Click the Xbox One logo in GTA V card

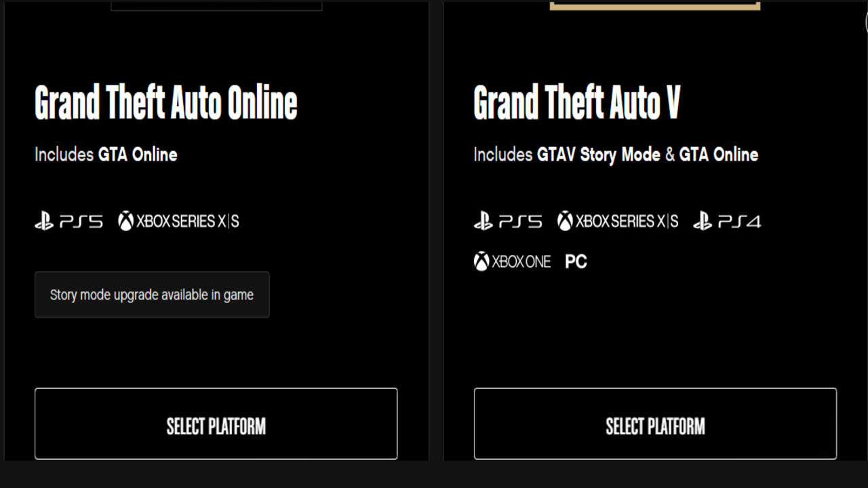[512, 262]
